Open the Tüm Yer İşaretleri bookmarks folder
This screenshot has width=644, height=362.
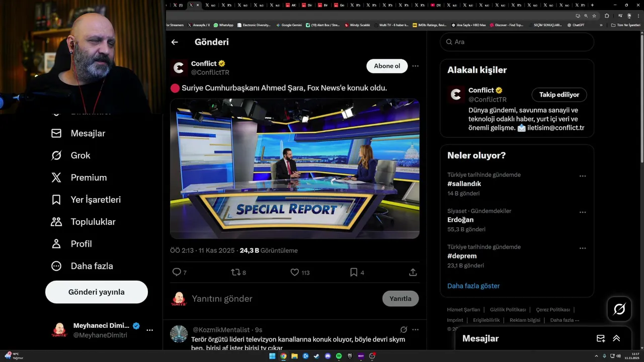click(x=625, y=25)
